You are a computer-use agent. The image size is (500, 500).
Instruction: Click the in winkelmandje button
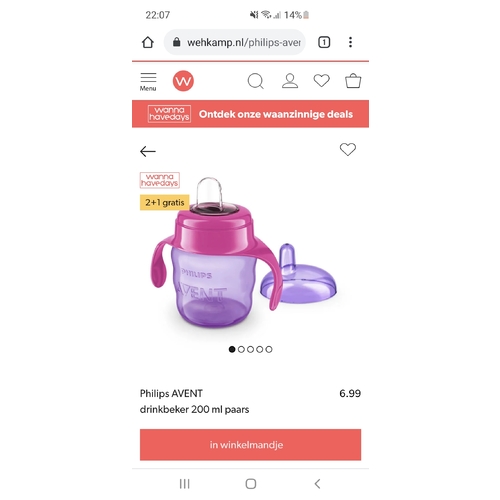(x=250, y=445)
